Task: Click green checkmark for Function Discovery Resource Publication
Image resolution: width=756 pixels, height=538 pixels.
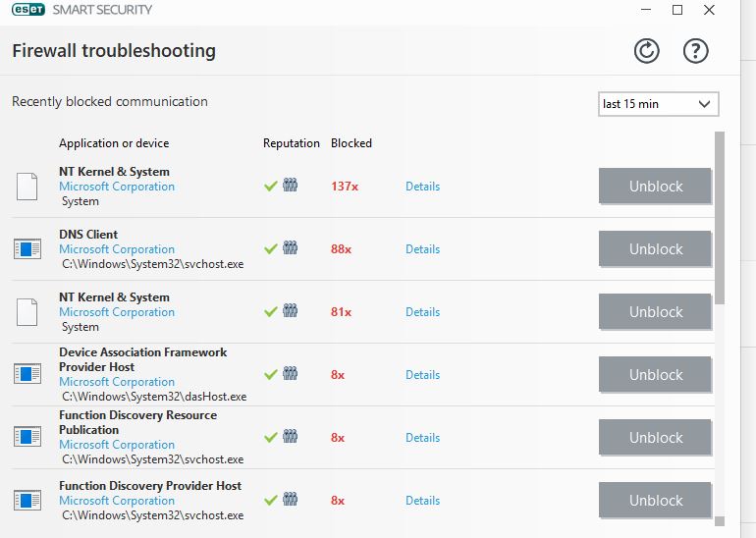Action: point(270,438)
